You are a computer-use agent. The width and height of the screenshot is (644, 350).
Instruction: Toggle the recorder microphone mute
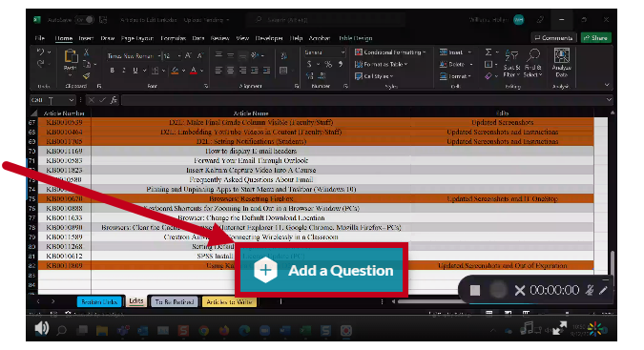coord(590,290)
